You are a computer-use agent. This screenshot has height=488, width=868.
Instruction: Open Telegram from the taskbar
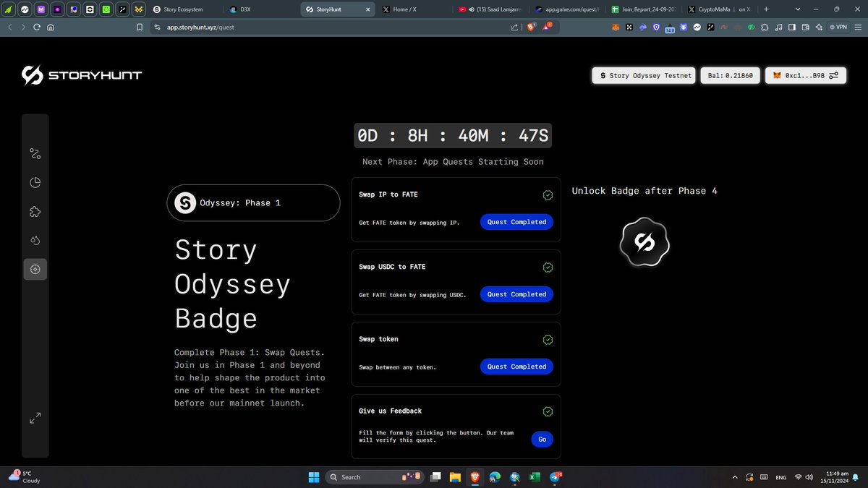click(556, 477)
